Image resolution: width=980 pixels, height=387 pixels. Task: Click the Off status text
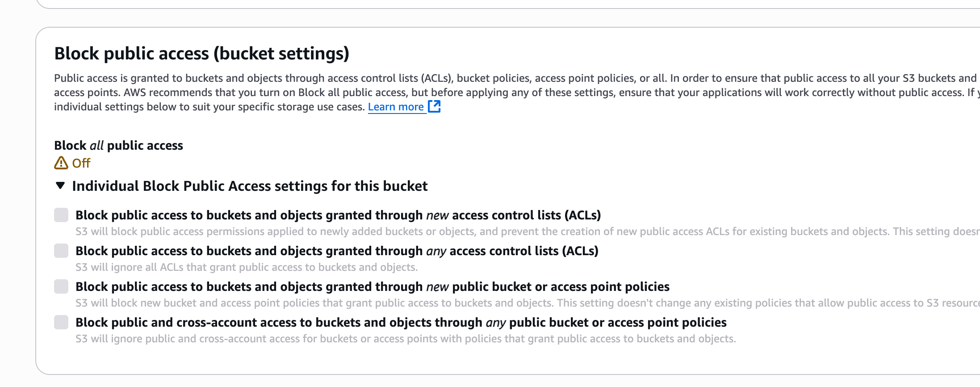pyautogui.click(x=81, y=163)
